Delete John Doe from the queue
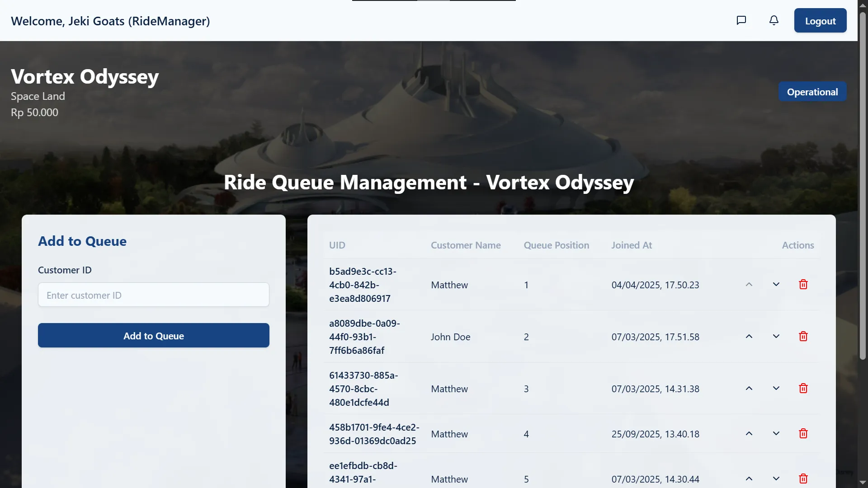This screenshot has width=868, height=488. click(803, 337)
